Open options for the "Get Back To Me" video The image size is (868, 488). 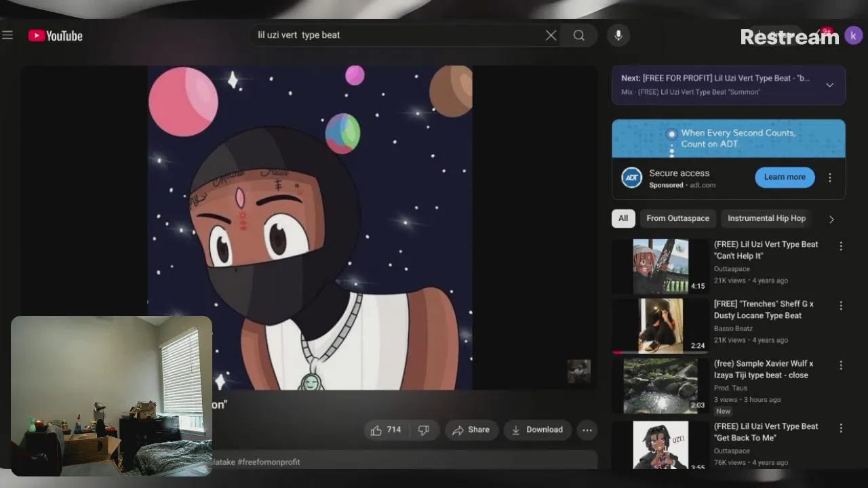click(x=841, y=428)
